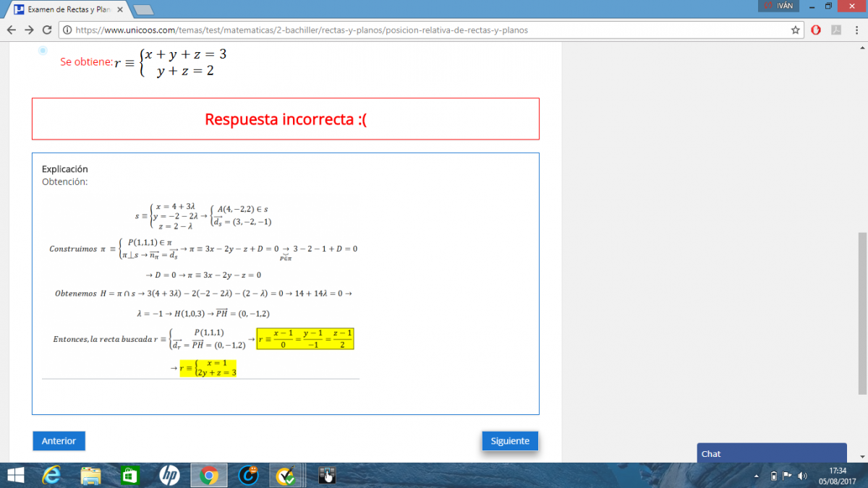868x488 pixels.
Task: Select the radio button beside 'Se obtiene'
Action: point(43,51)
